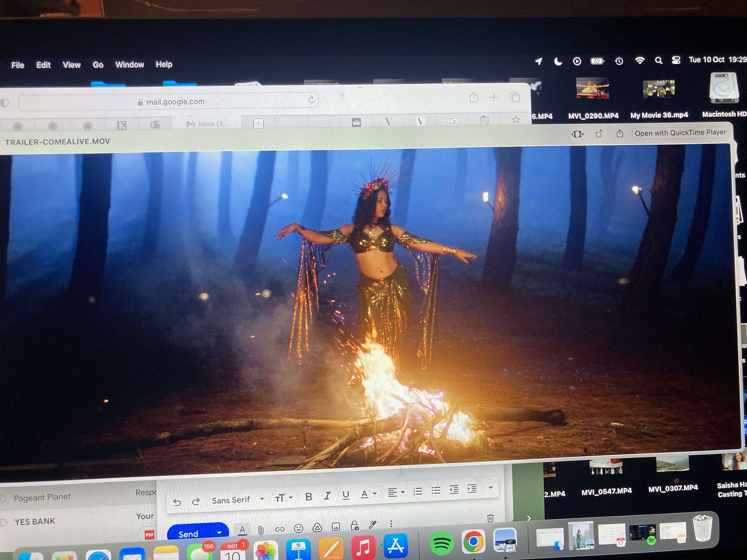Open a new Safari tab with plus
This screenshot has height=560, width=747.
click(x=494, y=97)
